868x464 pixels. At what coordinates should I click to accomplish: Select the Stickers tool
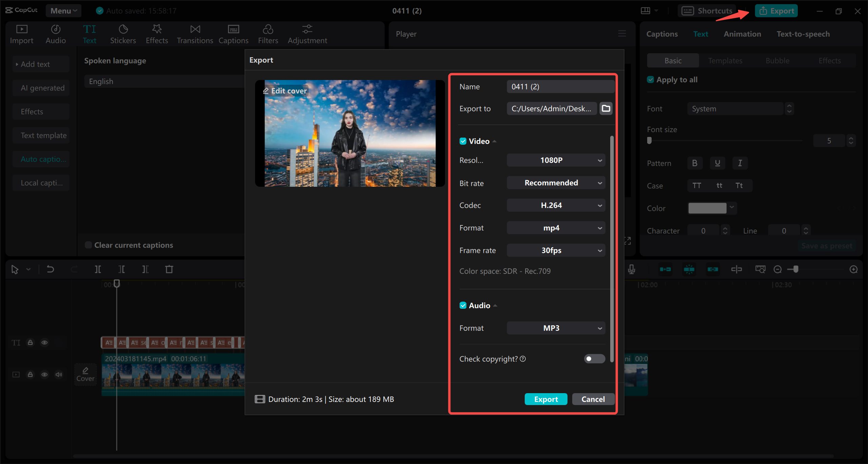point(123,34)
